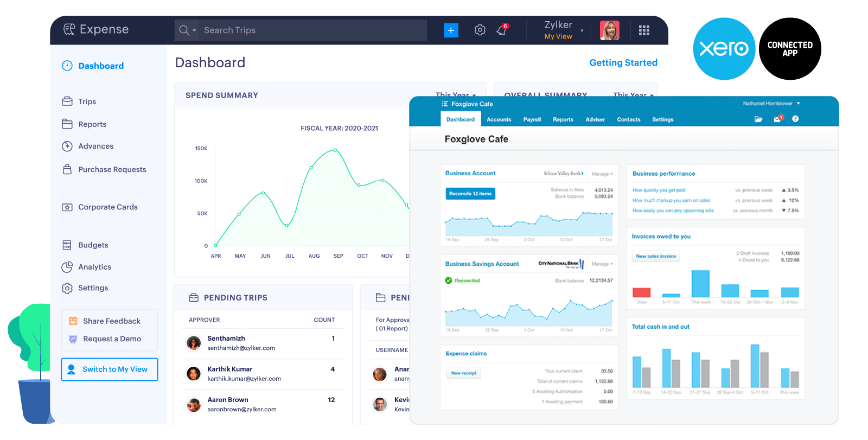
Task: Open Overall Summary This Year dropdown
Action: coord(633,95)
